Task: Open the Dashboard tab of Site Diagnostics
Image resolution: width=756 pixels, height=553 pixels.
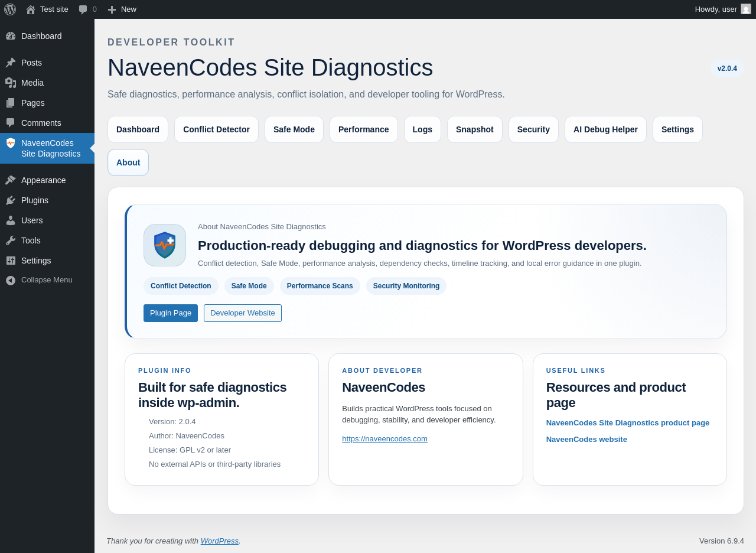Action: tap(138, 129)
